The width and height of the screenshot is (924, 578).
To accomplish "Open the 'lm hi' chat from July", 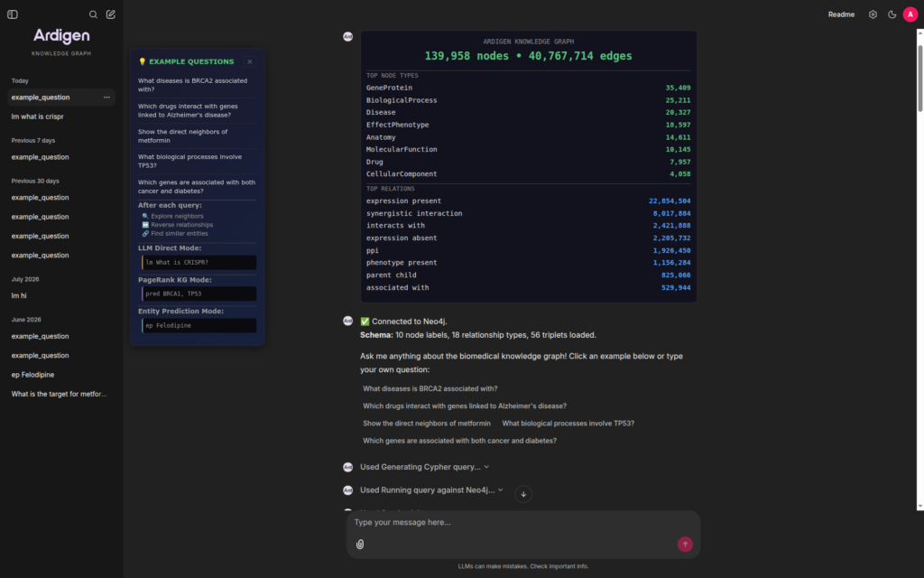I will [61, 295].
